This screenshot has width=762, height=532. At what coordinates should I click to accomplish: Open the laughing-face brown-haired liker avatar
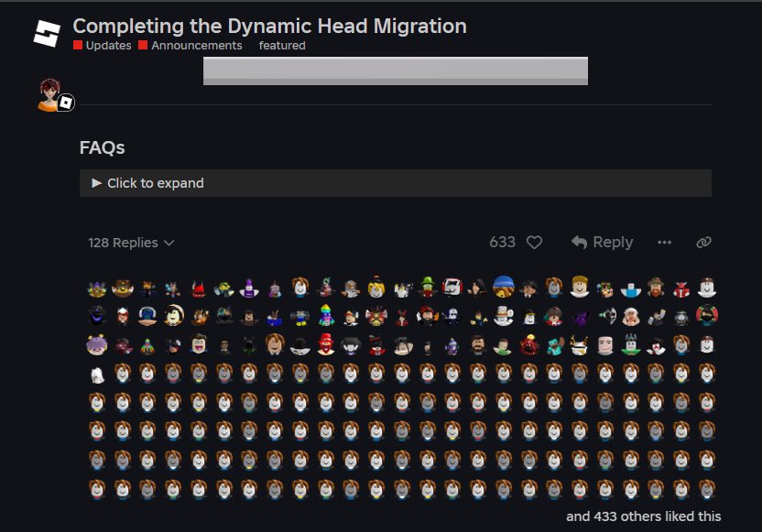point(198,344)
